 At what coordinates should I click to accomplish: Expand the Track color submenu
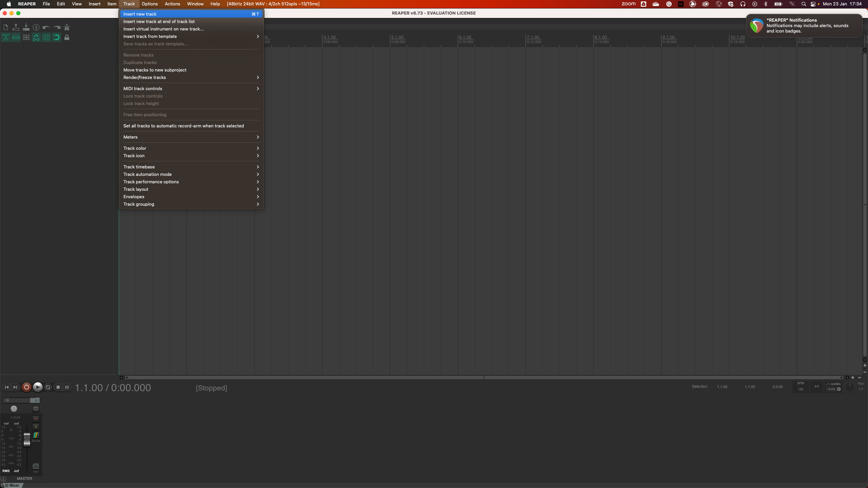(x=191, y=148)
